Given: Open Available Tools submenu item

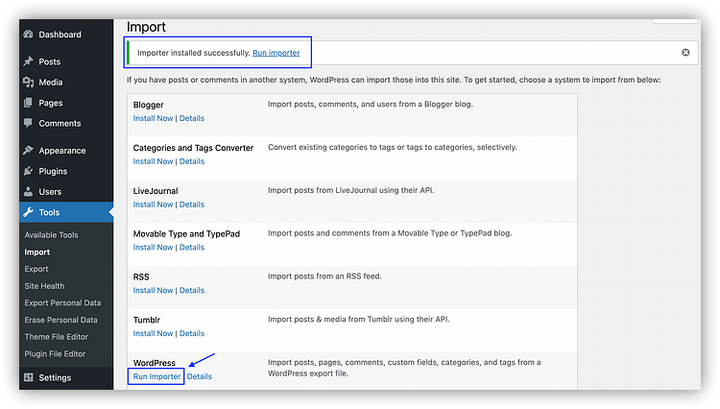Looking at the screenshot, I should point(51,235).
